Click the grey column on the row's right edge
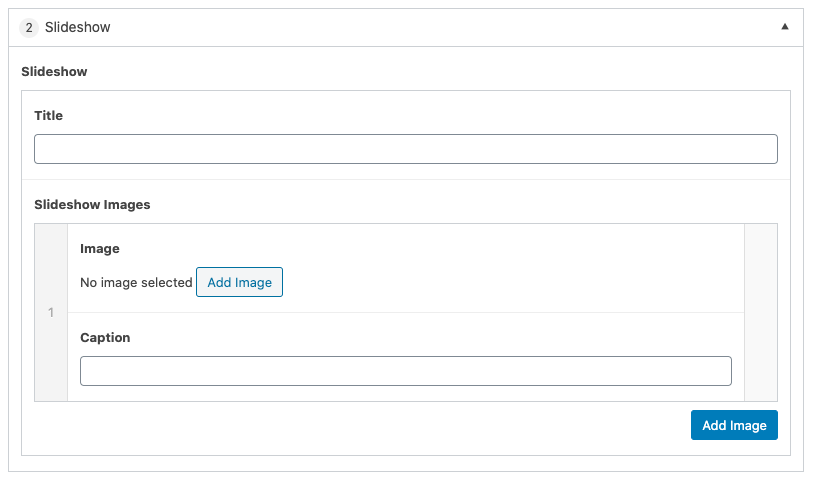This screenshot has height=485, width=814. click(x=761, y=313)
